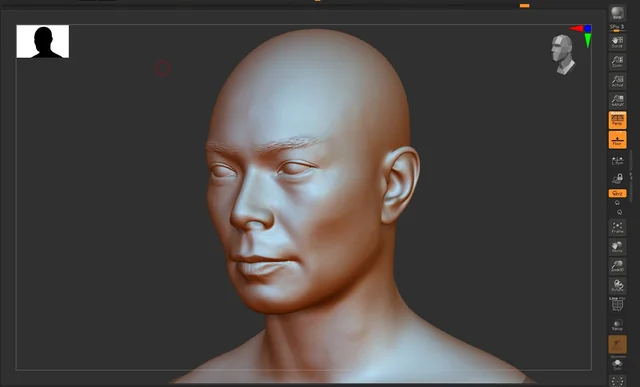Image resolution: width=640 pixels, height=387 pixels.
Task: Adjust the SPix 3 slider
Action: [617, 28]
